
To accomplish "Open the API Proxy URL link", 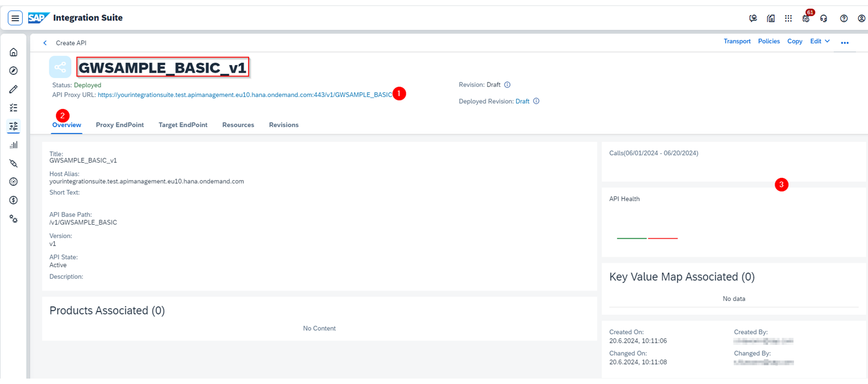I will click(245, 95).
